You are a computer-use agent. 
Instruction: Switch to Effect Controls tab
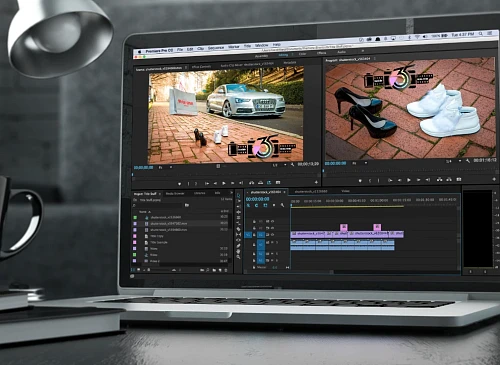pyautogui.click(x=201, y=67)
